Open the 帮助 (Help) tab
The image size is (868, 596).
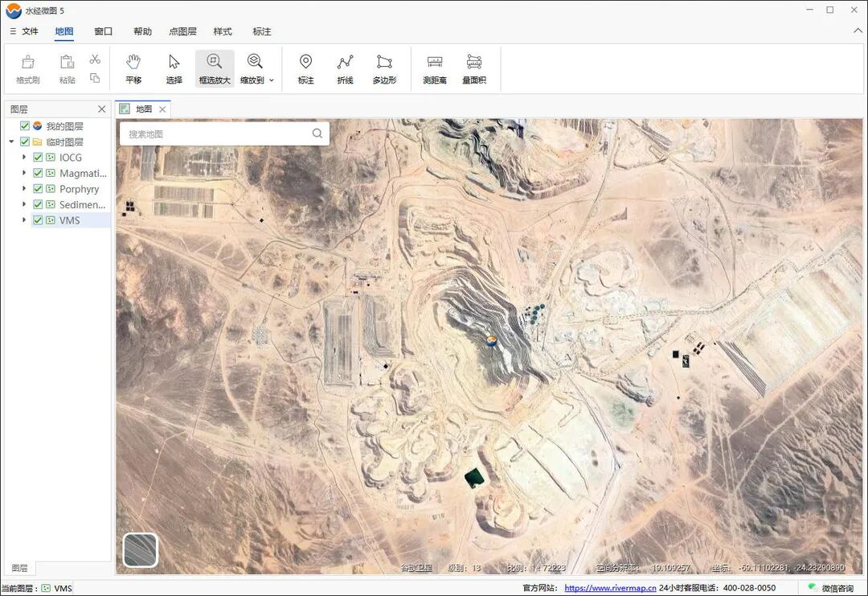pos(142,31)
